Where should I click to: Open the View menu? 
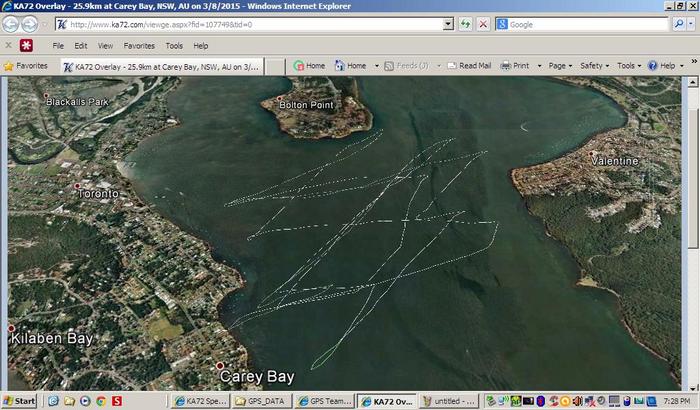tap(105, 45)
